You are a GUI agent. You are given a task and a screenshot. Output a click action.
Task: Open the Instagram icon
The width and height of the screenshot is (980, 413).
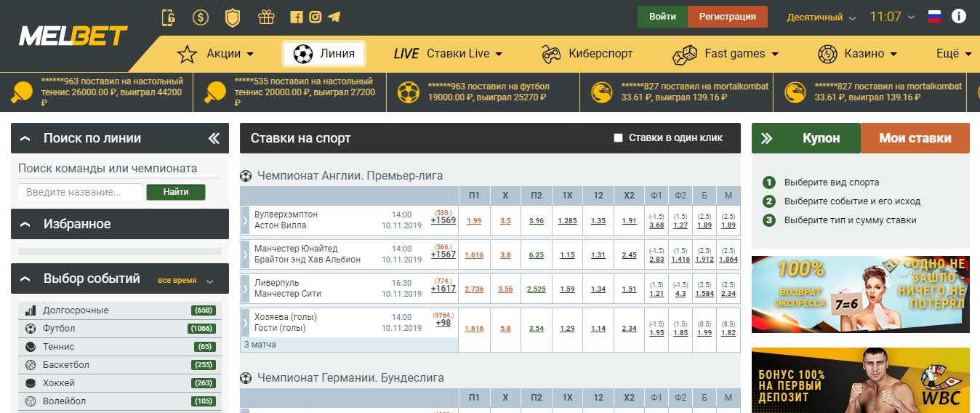pyautogui.click(x=315, y=17)
